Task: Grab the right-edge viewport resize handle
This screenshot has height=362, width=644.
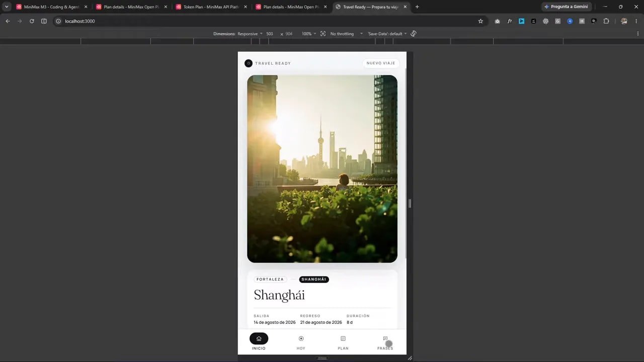Action: (x=410, y=203)
